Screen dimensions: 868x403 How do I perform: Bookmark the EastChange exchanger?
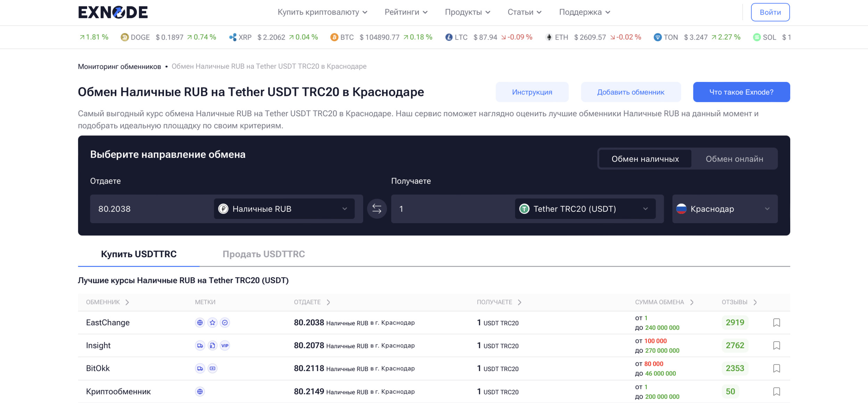pyautogui.click(x=776, y=322)
